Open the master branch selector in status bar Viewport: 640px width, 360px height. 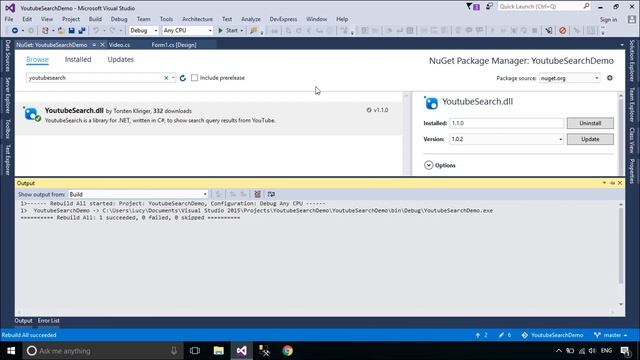pyautogui.click(x=611, y=335)
